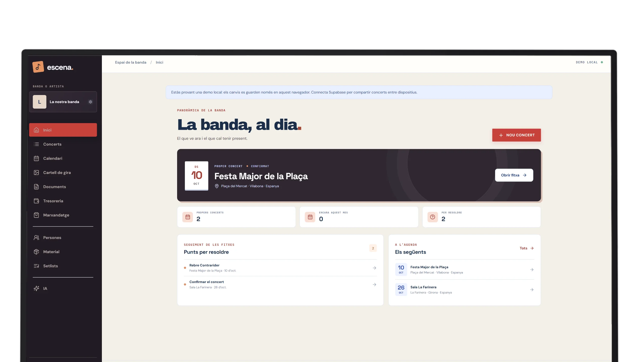Screen dimensions: 644x362
Task: Click the location pin icon by Plaça del Mercat
Action: (217, 186)
